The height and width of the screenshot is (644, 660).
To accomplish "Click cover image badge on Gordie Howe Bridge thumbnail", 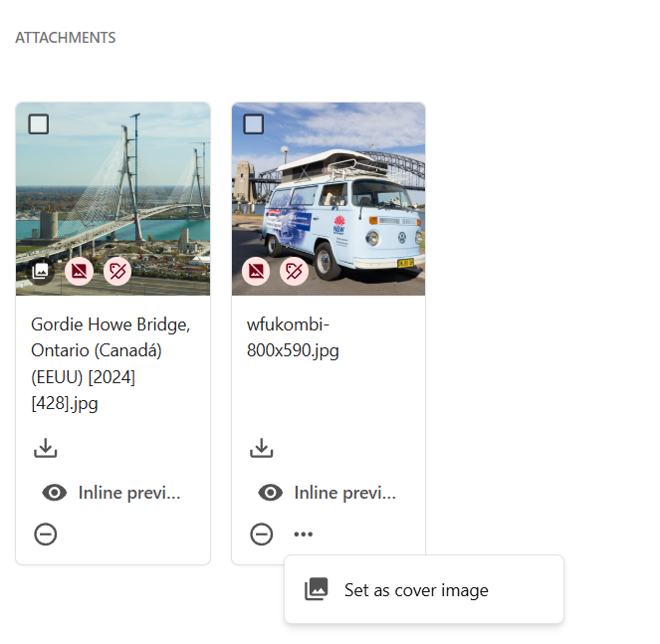I will (41, 271).
